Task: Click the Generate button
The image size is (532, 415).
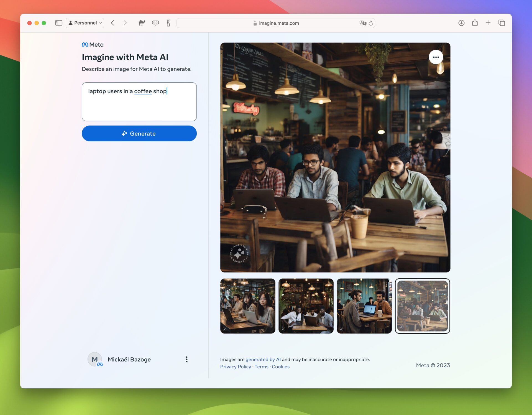Action: click(139, 134)
